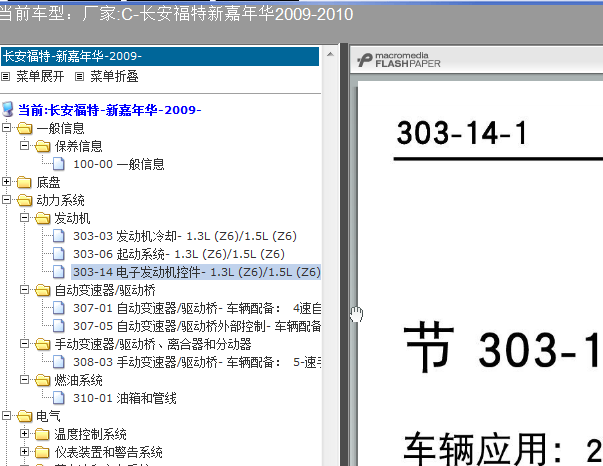The image size is (603, 466).
Task: Click page icon beside 100-00 一般信息
Action: click(x=58, y=164)
